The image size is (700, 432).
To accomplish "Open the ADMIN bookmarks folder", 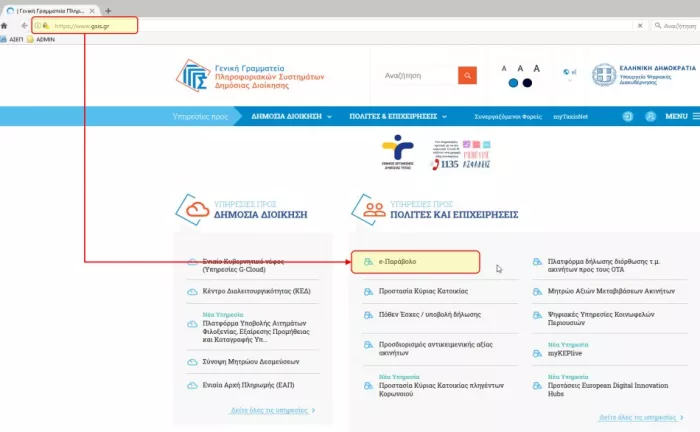I will (x=41, y=39).
